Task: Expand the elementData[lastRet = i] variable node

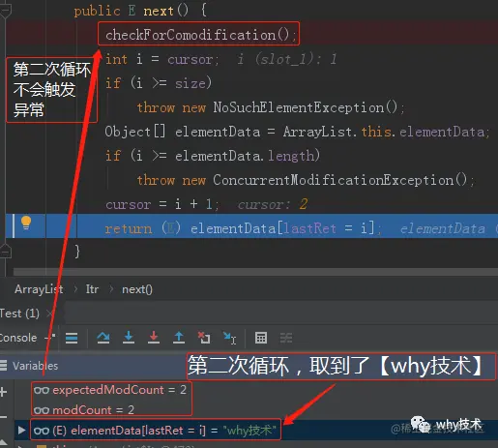Action: click(21, 430)
